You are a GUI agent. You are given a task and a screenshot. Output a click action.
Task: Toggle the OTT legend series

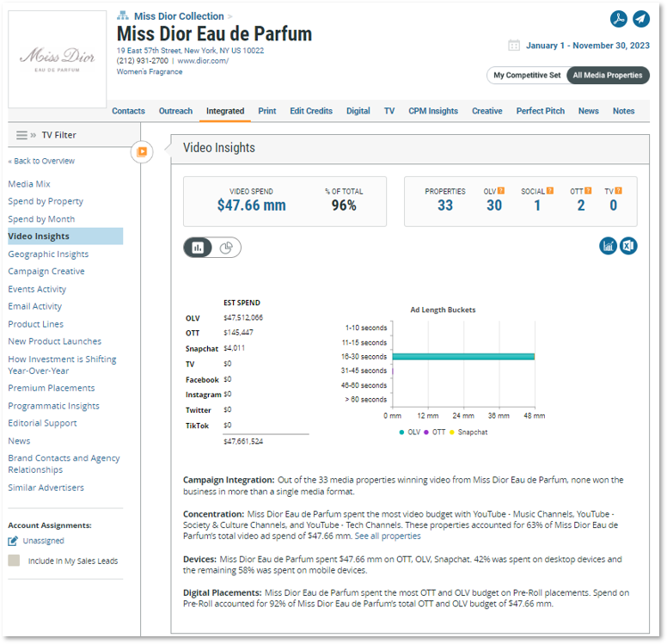point(434,432)
